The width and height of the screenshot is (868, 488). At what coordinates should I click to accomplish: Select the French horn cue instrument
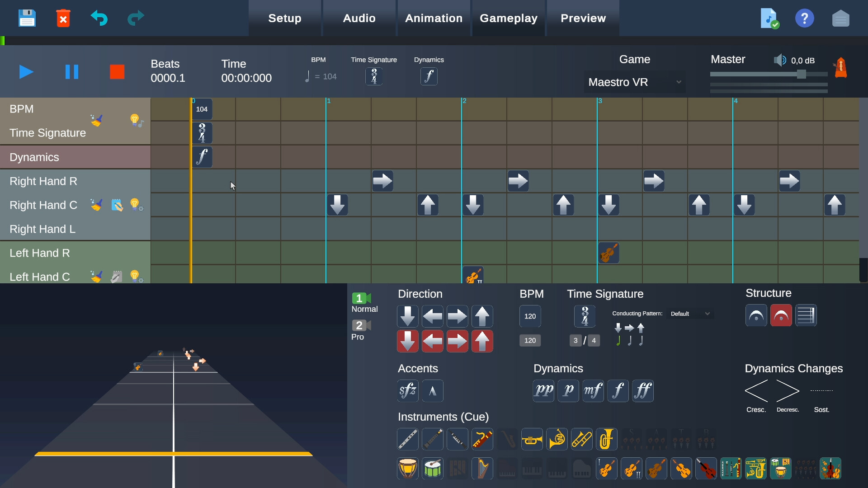(x=557, y=439)
